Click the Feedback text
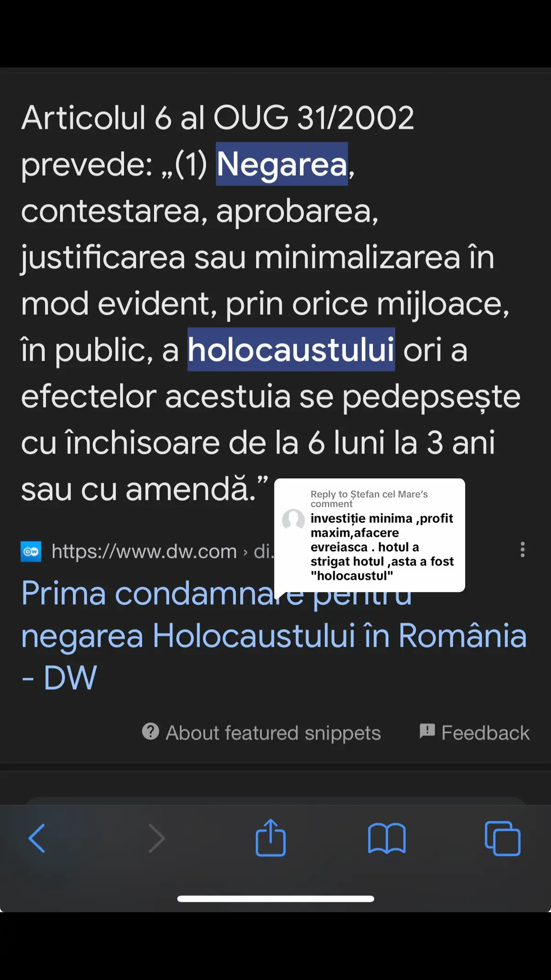Screen dimensions: 551x980 [485, 732]
